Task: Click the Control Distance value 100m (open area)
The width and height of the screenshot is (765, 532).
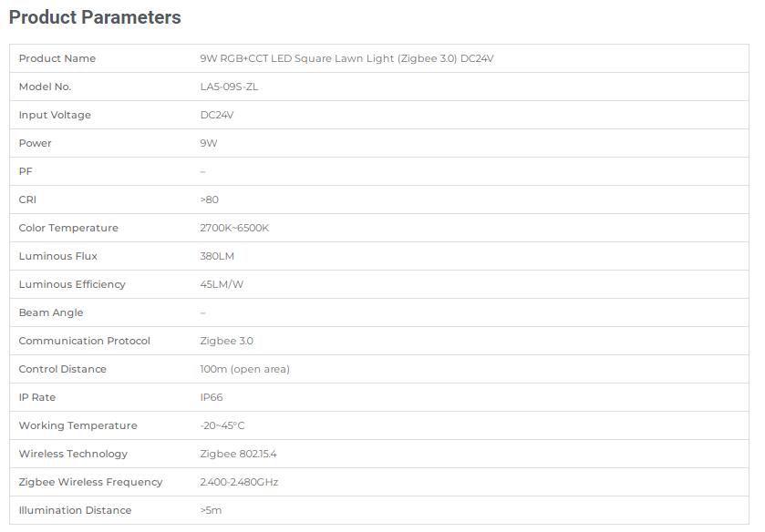Action: click(245, 369)
